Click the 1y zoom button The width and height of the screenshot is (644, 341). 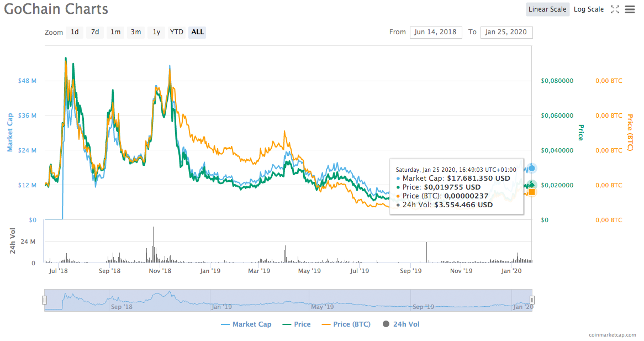[156, 32]
